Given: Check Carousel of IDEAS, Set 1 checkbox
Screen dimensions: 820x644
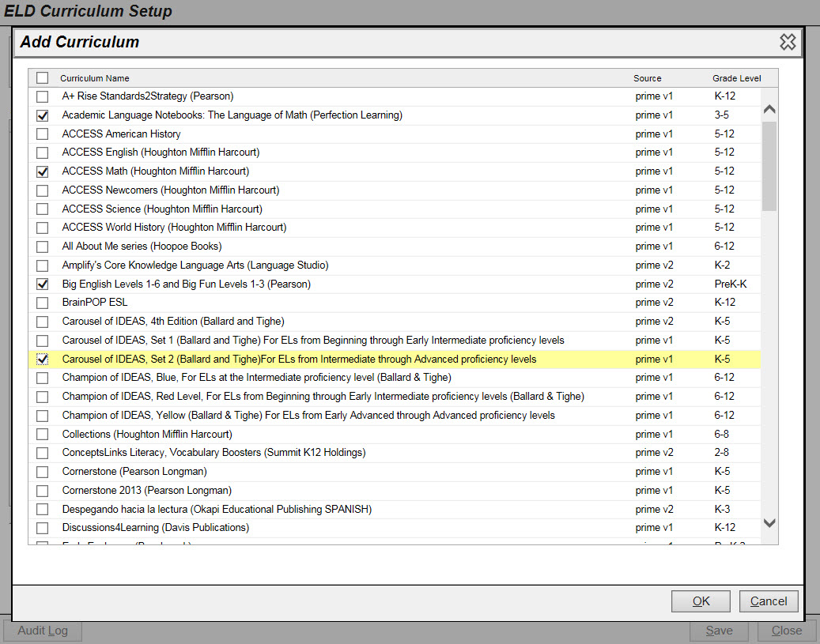Looking at the screenshot, I should point(43,341).
